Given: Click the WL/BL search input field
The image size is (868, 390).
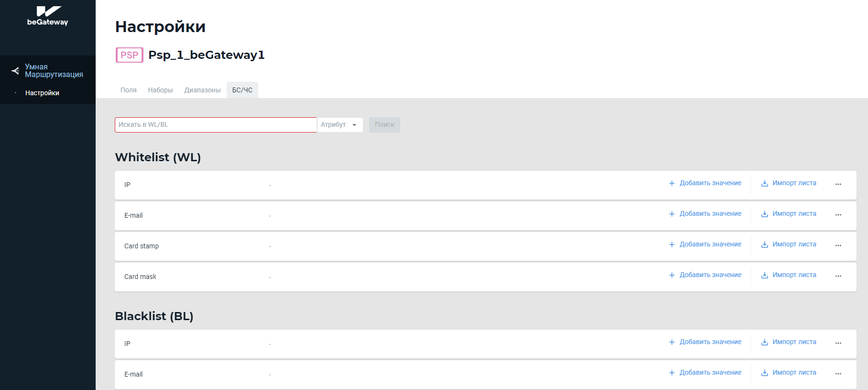Looking at the screenshot, I should 216,125.
